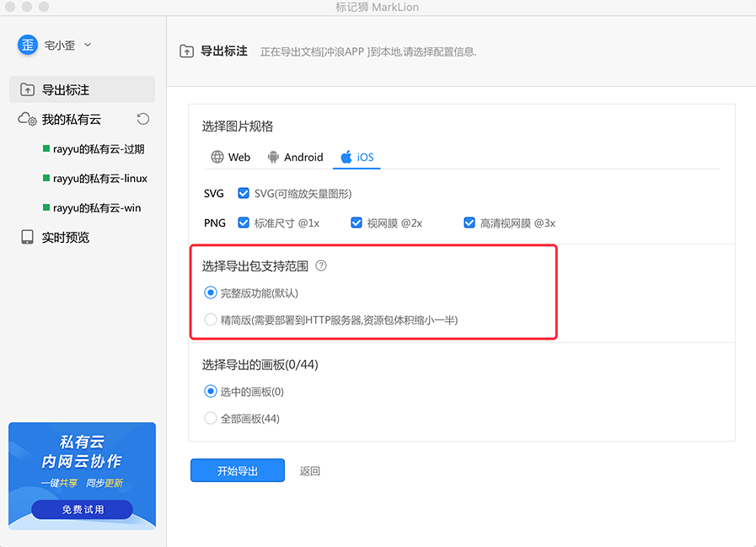Choose 全部画板(44) radio option
This screenshot has width=756, height=547.
tap(211, 418)
